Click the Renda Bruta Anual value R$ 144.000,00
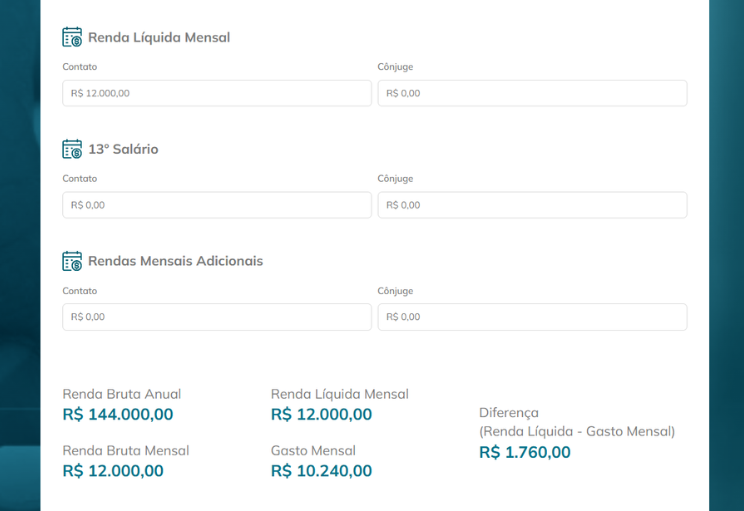 (118, 414)
